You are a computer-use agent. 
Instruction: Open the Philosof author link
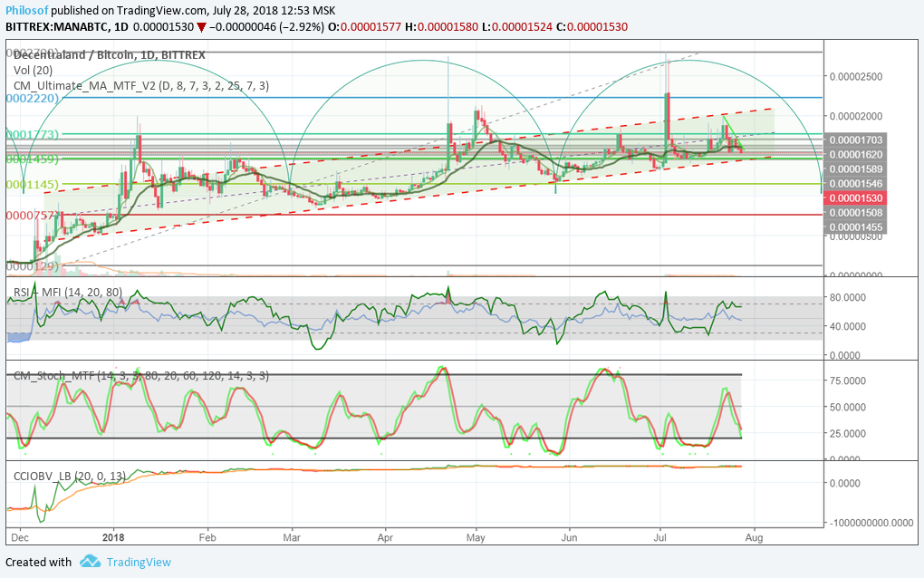point(27,11)
